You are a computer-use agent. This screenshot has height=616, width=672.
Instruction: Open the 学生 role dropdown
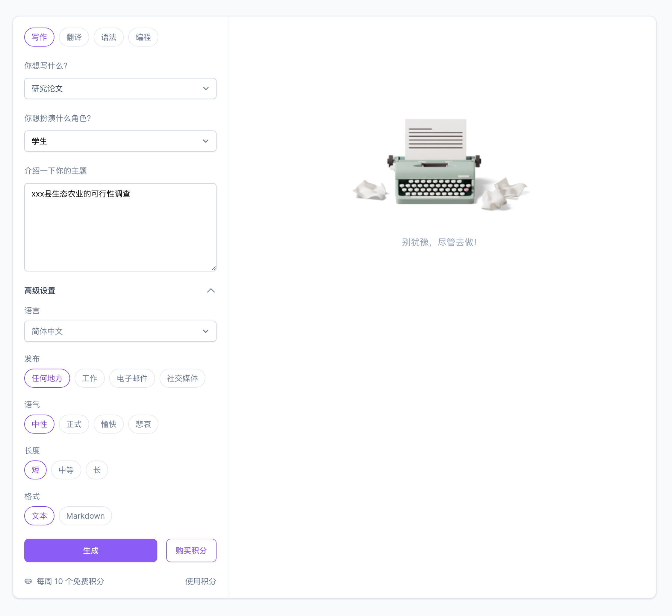click(120, 141)
